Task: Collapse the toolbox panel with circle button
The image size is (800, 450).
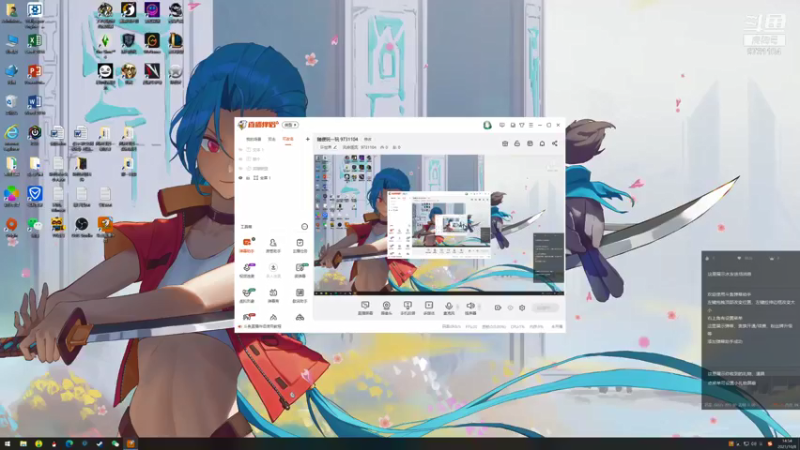Action: 304,227
